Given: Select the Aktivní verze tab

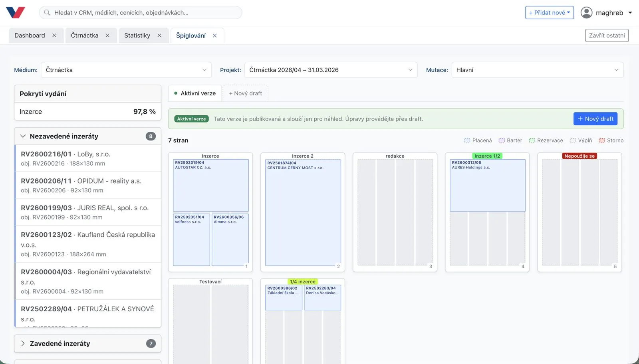Looking at the screenshot, I should [x=195, y=93].
